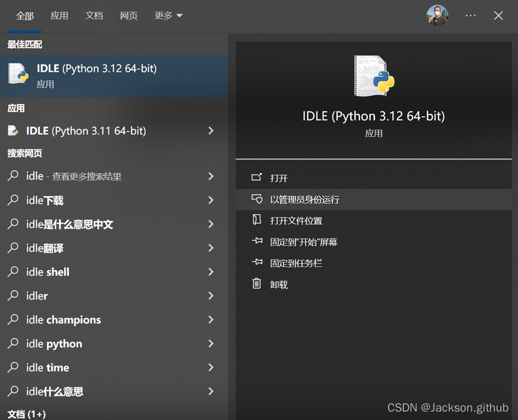Select the idle下载 web search suggestion
Screen dimensions: 518x420
coord(45,201)
